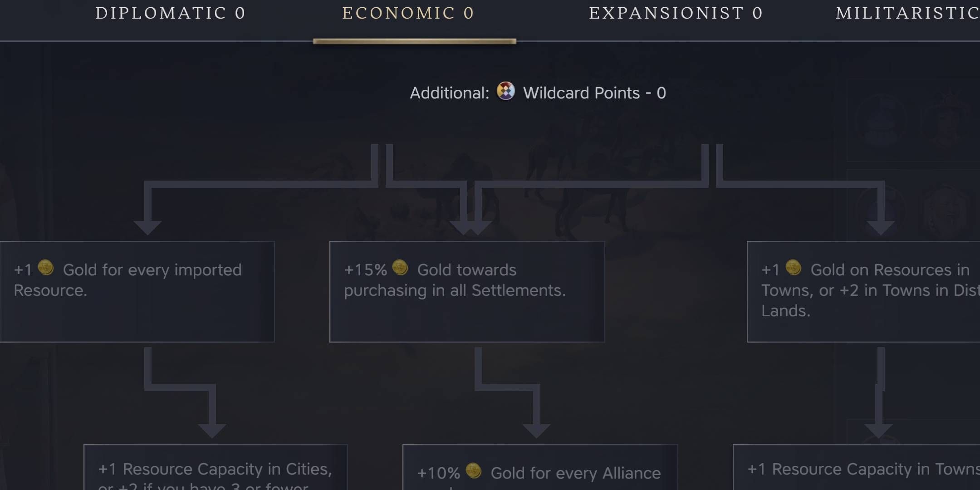Click arrow pointing to imported Resource node

tap(147, 227)
